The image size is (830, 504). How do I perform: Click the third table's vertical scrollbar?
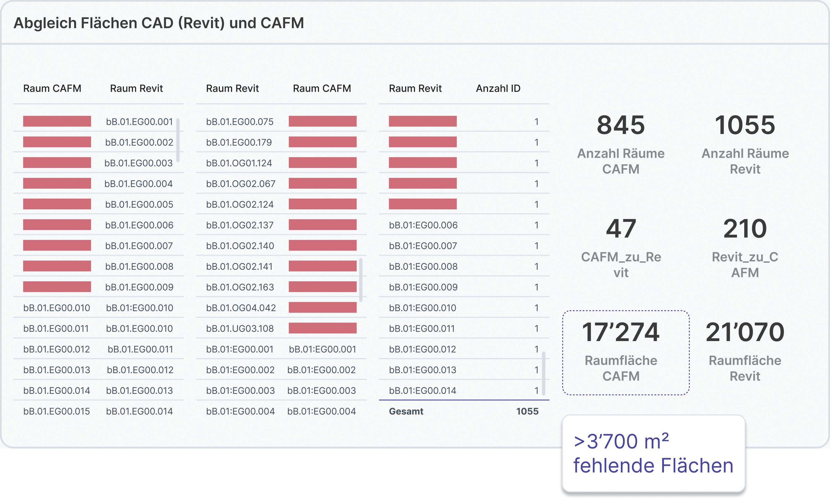544,373
